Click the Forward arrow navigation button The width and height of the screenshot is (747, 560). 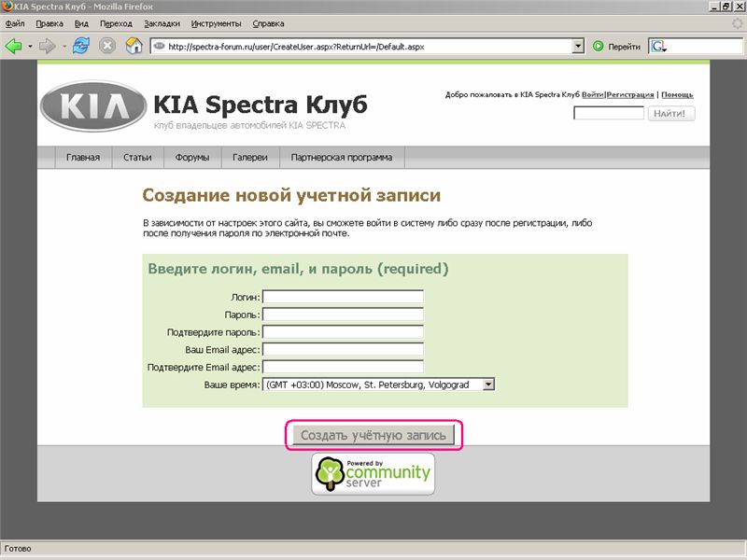click(48, 45)
